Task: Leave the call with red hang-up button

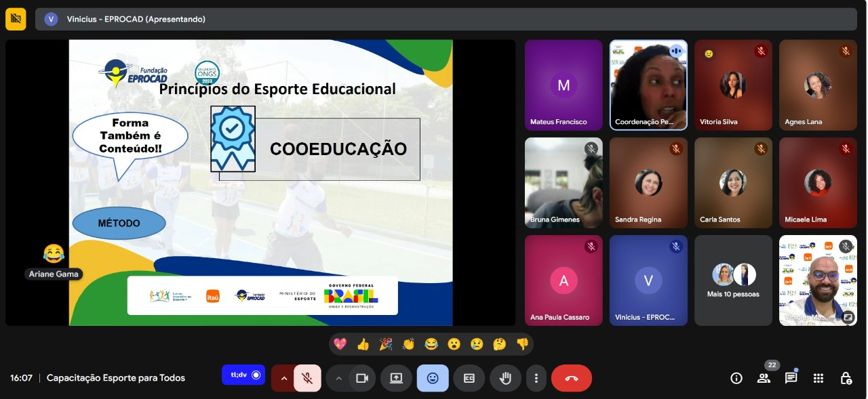Action: 571,378
